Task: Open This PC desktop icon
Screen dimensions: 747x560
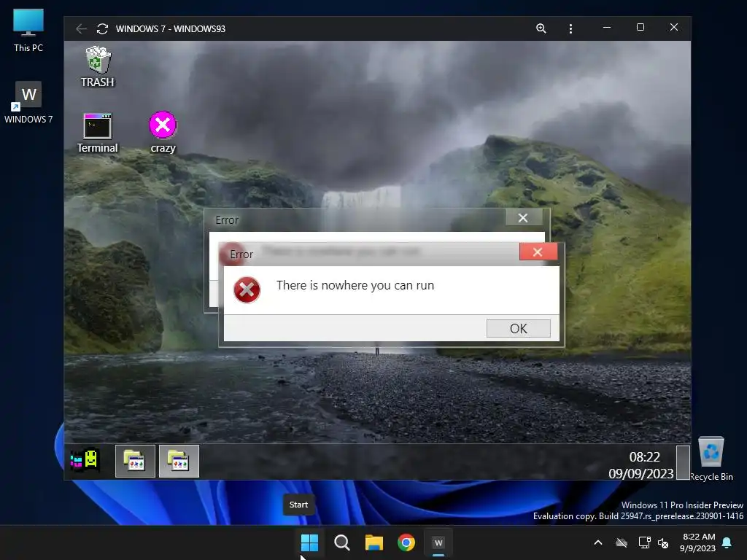Action: coord(28,31)
